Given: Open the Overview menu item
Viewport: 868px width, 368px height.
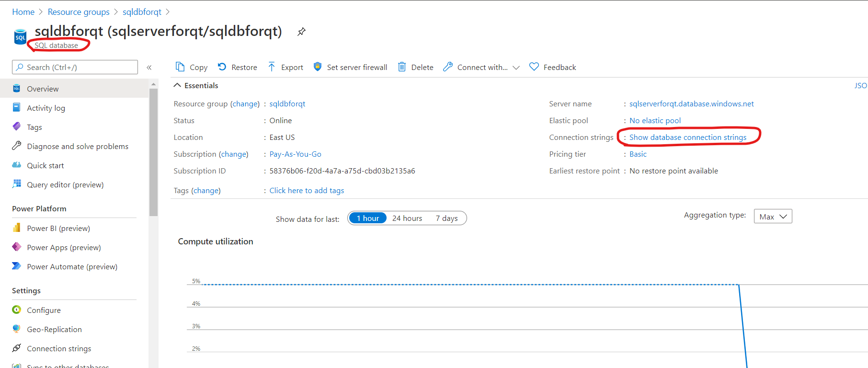Looking at the screenshot, I should click(x=74, y=89).
